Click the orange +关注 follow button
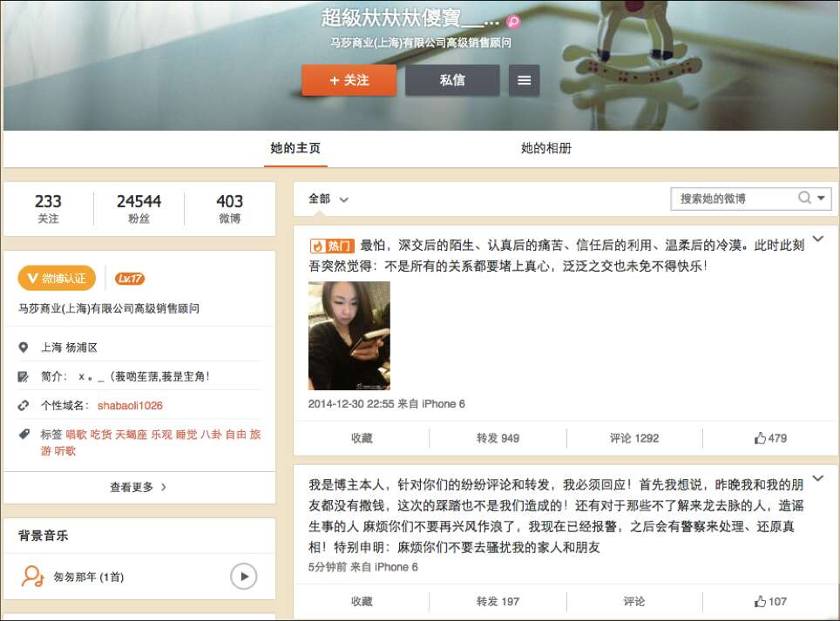The width and height of the screenshot is (840, 621). (349, 80)
